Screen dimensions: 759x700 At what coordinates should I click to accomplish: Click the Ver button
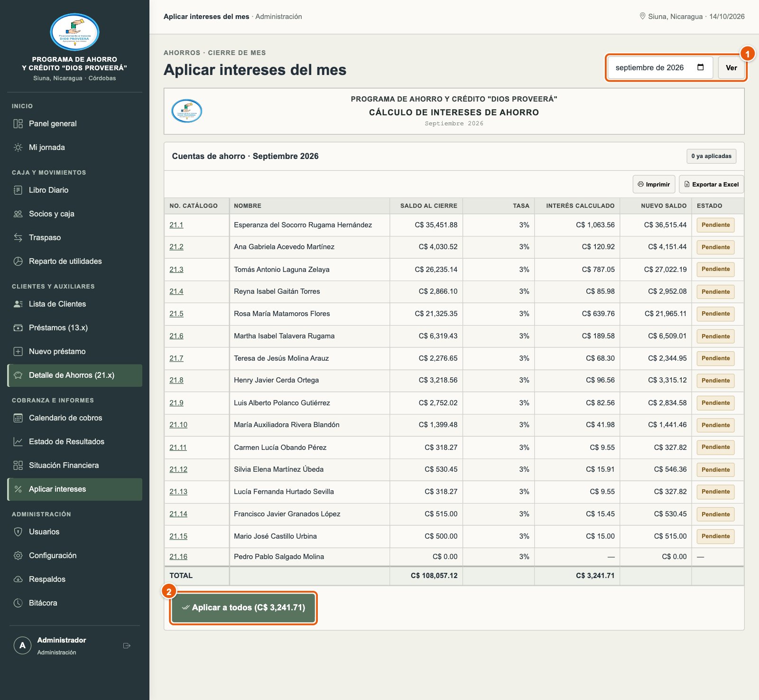[x=731, y=68]
